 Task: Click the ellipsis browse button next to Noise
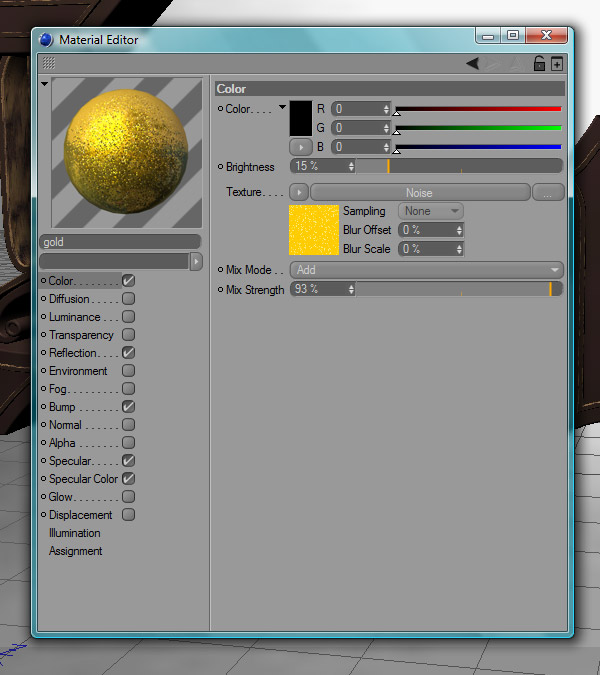(548, 192)
